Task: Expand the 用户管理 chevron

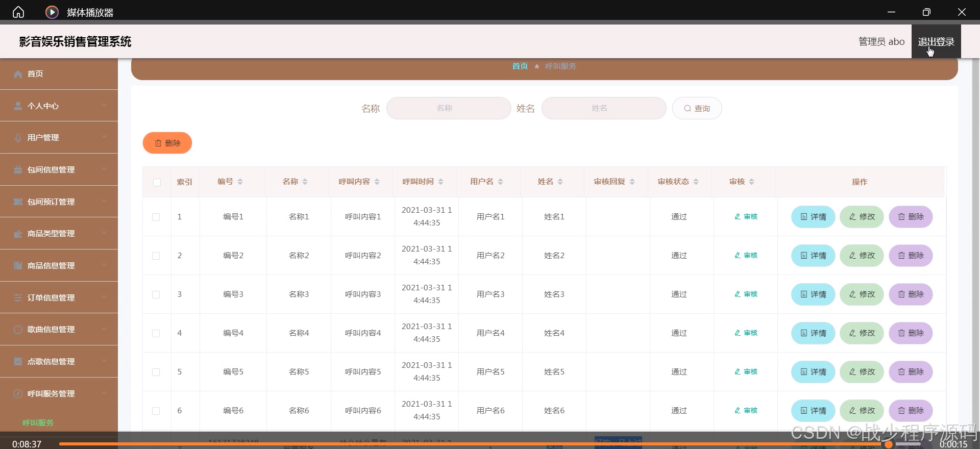Action: click(104, 137)
